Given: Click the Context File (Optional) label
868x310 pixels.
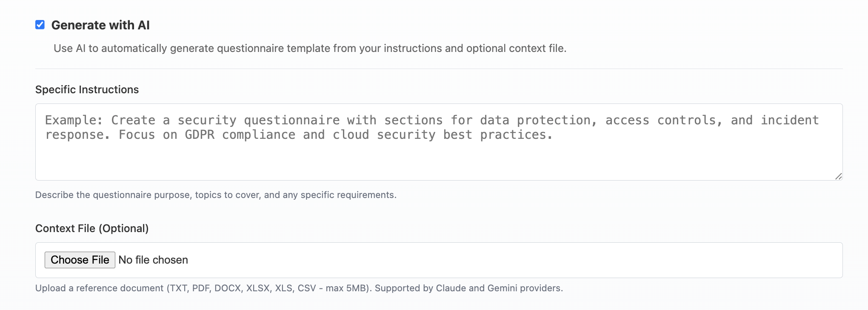Looking at the screenshot, I should 92,228.
